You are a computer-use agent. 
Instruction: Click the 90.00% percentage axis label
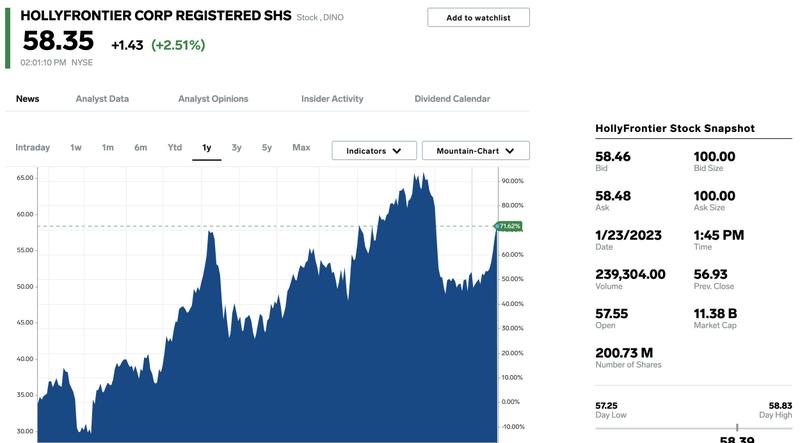pos(512,181)
